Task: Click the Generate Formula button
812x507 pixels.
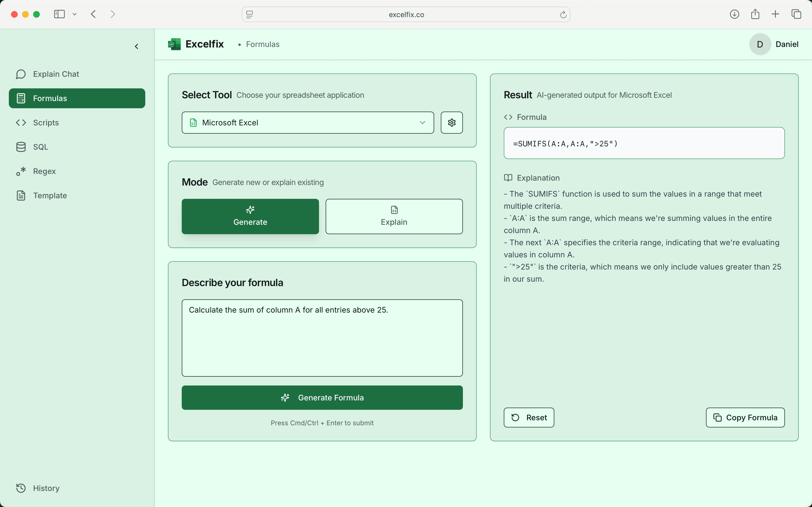Action: pyautogui.click(x=322, y=397)
